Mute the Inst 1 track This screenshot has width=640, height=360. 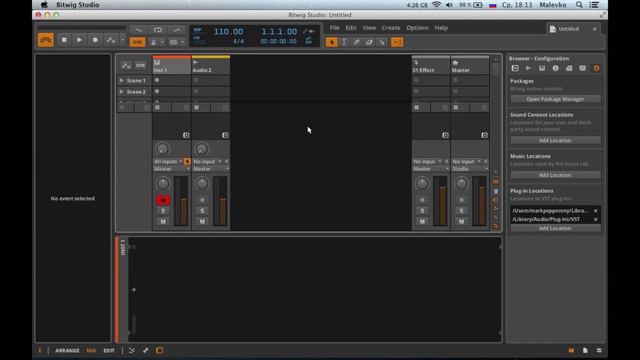pos(163,221)
